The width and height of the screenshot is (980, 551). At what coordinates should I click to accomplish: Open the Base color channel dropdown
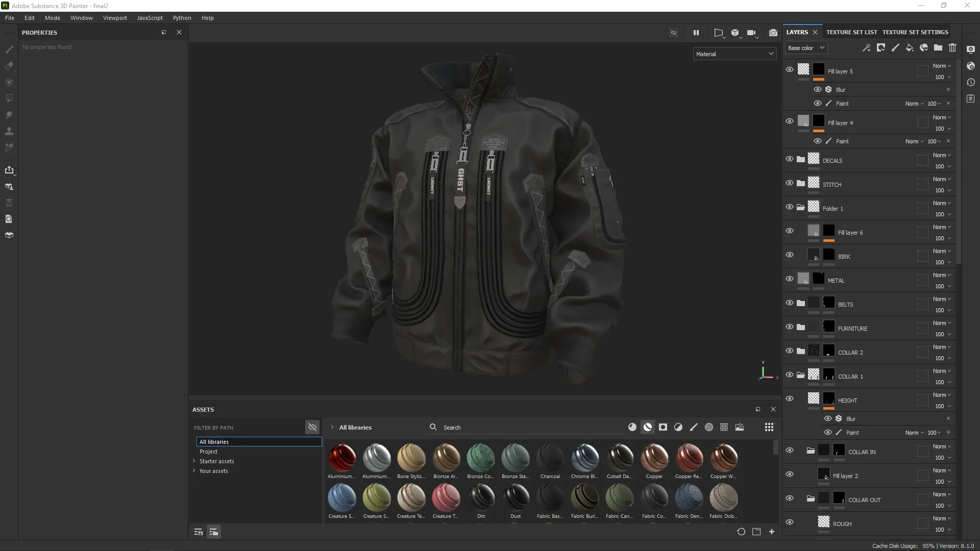805,47
